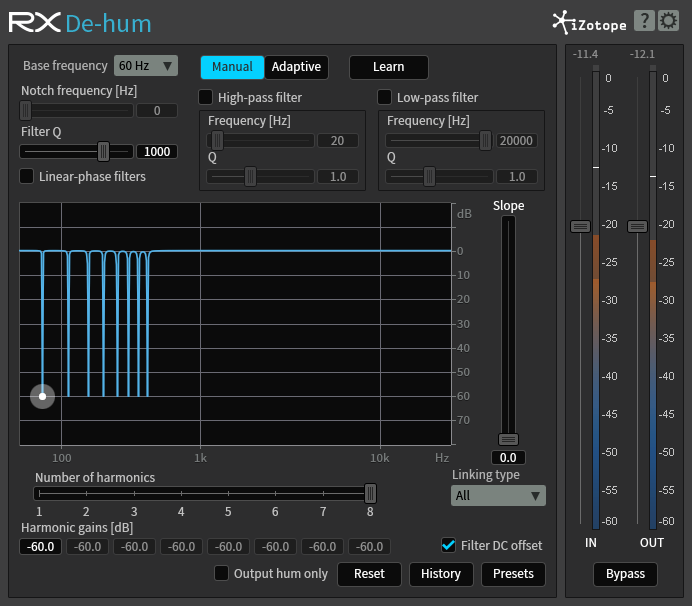Enable the High-pass filter checkbox
The height and width of the screenshot is (606, 692).
pyautogui.click(x=206, y=97)
